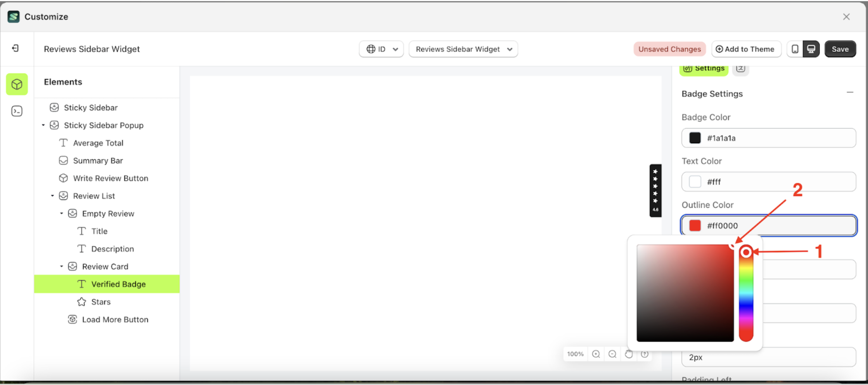Click the zoom out icon on canvas
The height and width of the screenshot is (385, 868).
pos(612,354)
